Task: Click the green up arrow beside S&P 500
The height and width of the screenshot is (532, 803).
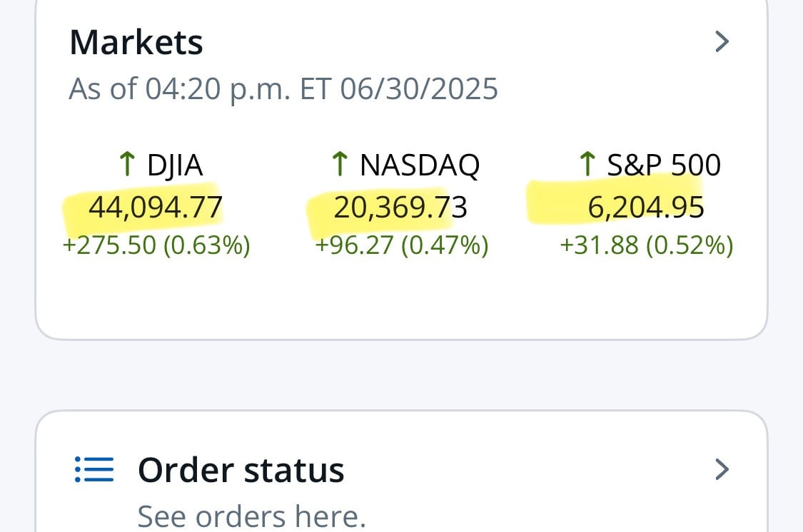Action: [x=586, y=165]
